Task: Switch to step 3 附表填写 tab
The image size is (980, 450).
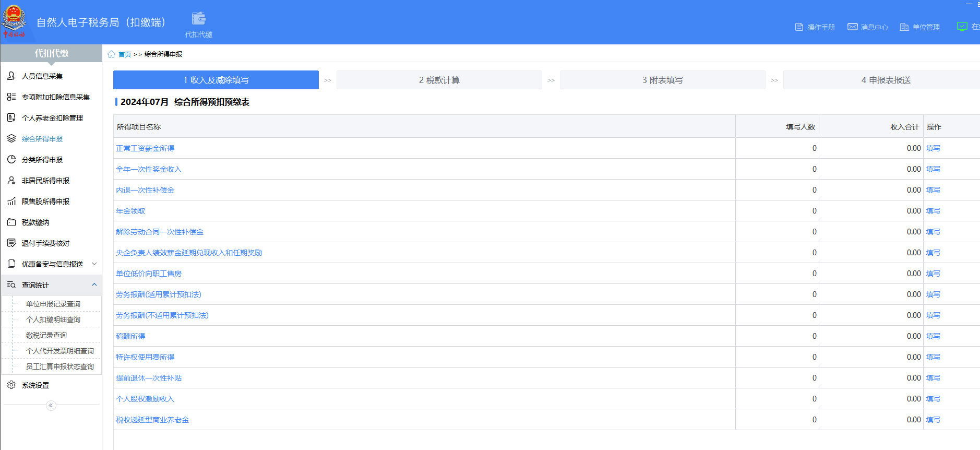Action: click(x=662, y=80)
